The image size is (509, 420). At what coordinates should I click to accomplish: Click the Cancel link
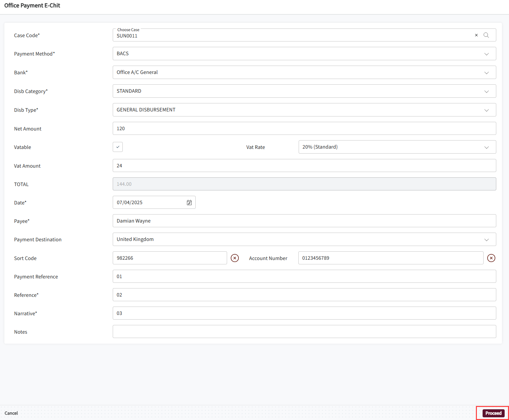(11, 413)
